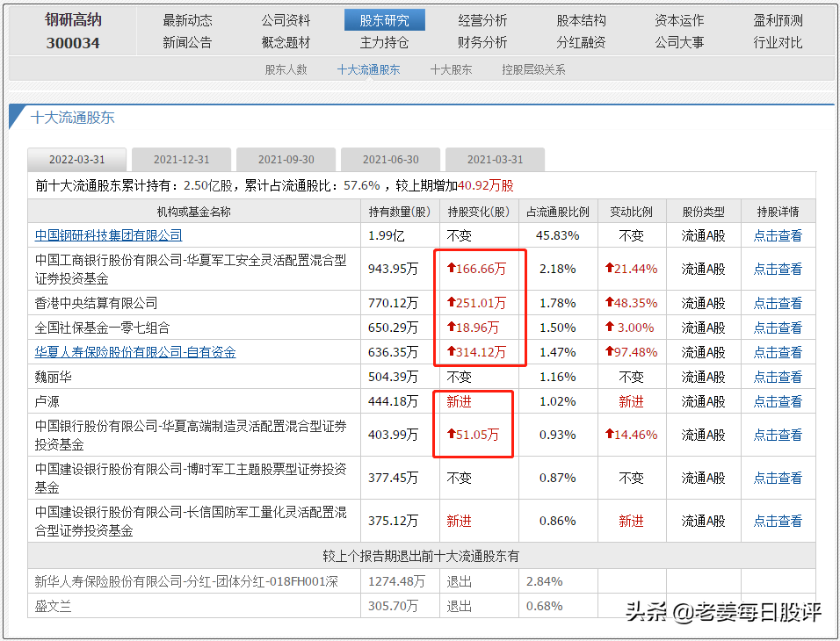The image size is (840, 641).
Task: Switch to the 股东人数 sub-tab
Action: tap(286, 69)
